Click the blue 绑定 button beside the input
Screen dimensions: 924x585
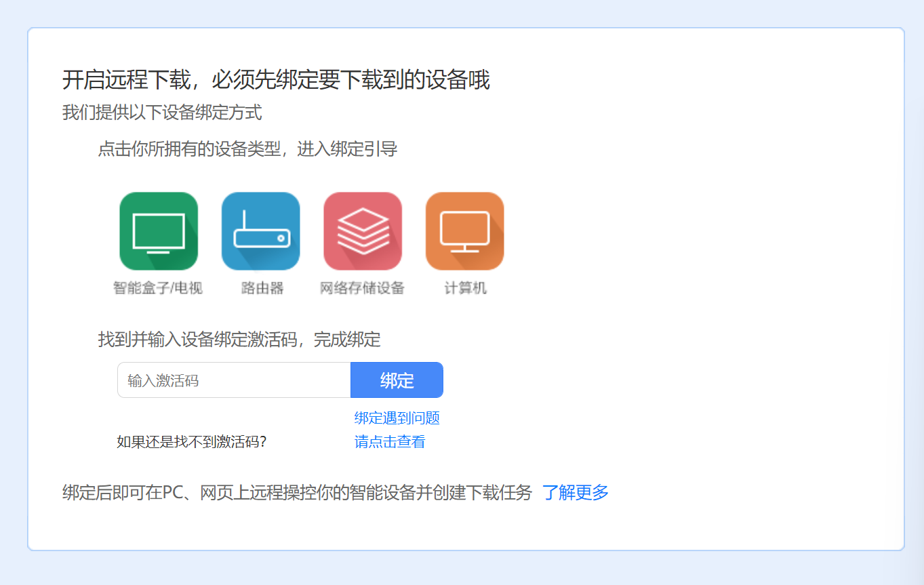[x=397, y=380]
